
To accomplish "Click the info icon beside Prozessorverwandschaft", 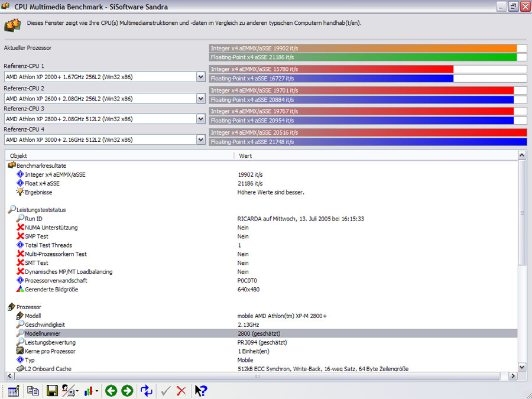I will (x=20, y=280).
